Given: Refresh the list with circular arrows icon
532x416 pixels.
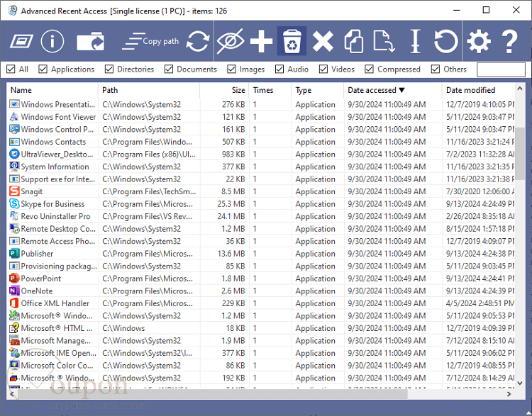Looking at the screenshot, I should [x=198, y=41].
